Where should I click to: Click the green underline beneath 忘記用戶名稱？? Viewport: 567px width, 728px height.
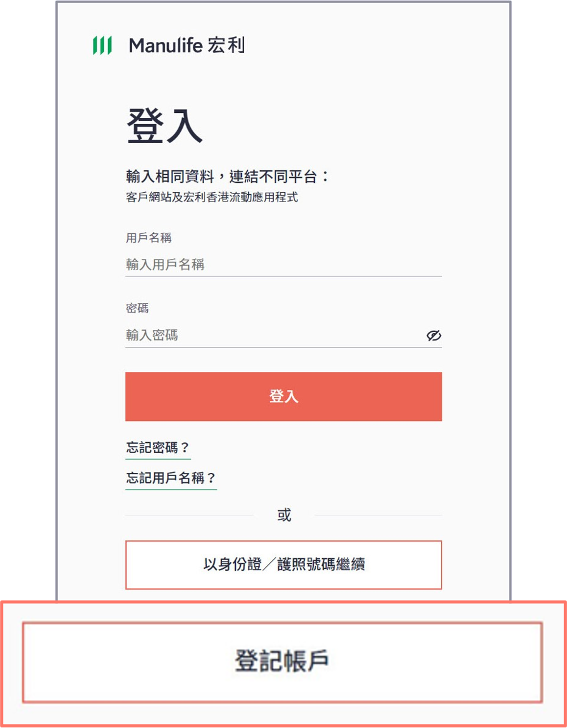tap(171, 489)
